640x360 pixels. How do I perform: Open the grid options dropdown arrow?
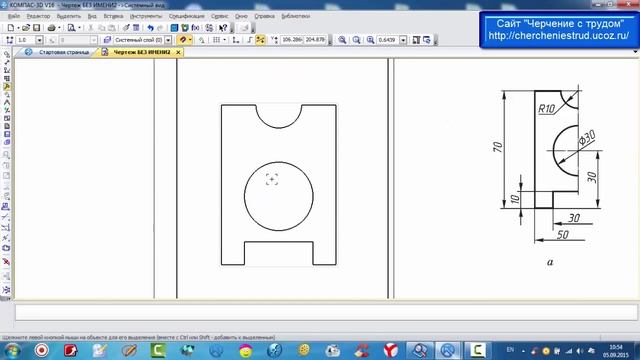click(x=224, y=40)
